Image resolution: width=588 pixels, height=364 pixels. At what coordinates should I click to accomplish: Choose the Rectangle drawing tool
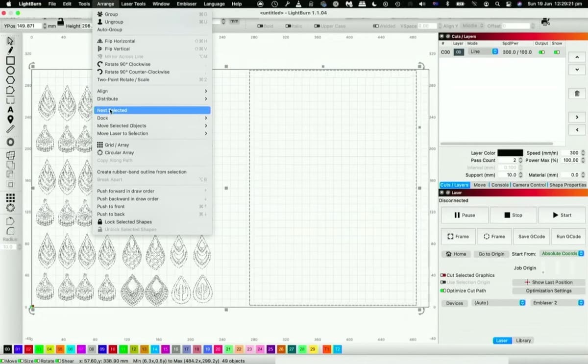10,61
